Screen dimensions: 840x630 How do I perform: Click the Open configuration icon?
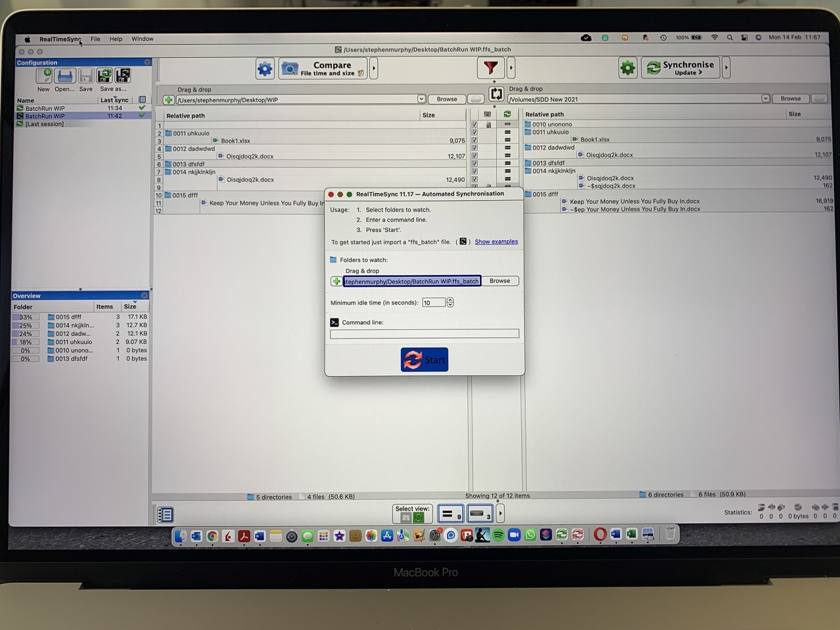pyautogui.click(x=65, y=76)
